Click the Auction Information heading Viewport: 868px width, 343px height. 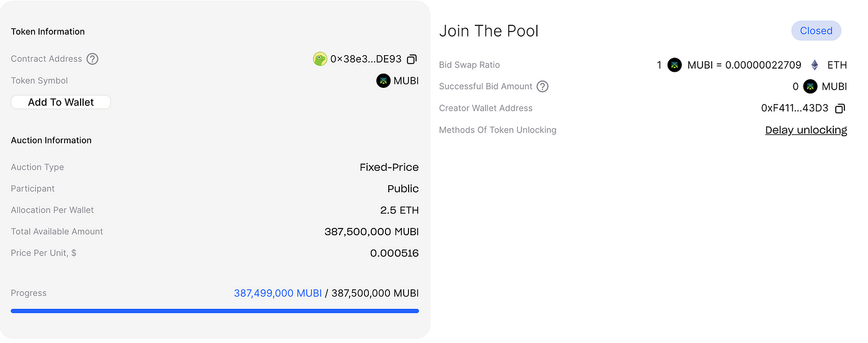51,141
